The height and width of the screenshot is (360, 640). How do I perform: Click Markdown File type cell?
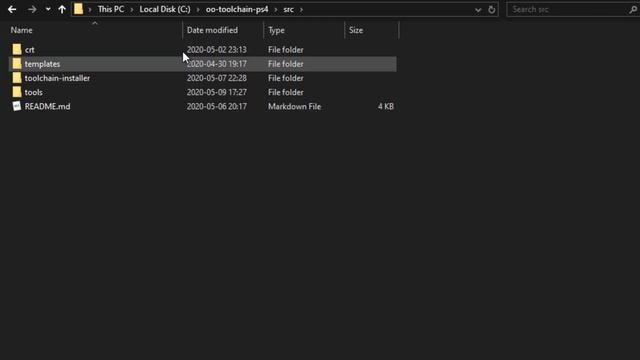point(295,107)
